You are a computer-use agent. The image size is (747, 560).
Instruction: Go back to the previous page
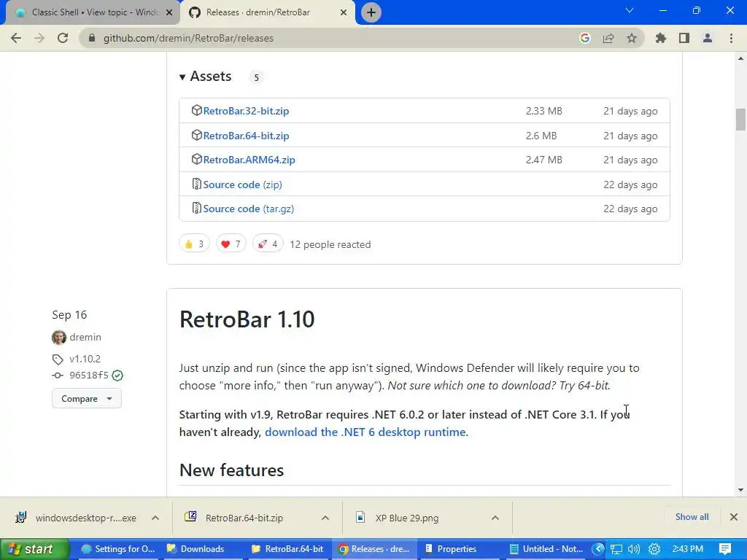click(16, 38)
